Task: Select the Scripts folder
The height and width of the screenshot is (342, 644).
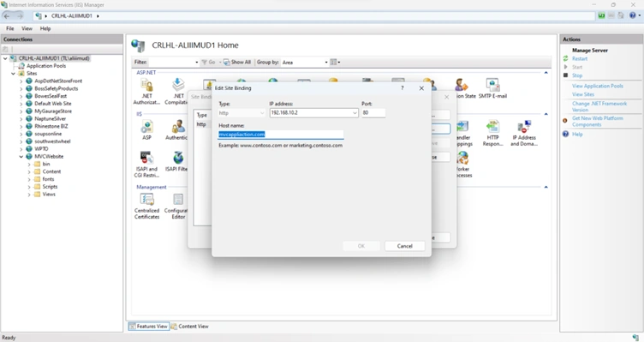Action: click(x=50, y=187)
